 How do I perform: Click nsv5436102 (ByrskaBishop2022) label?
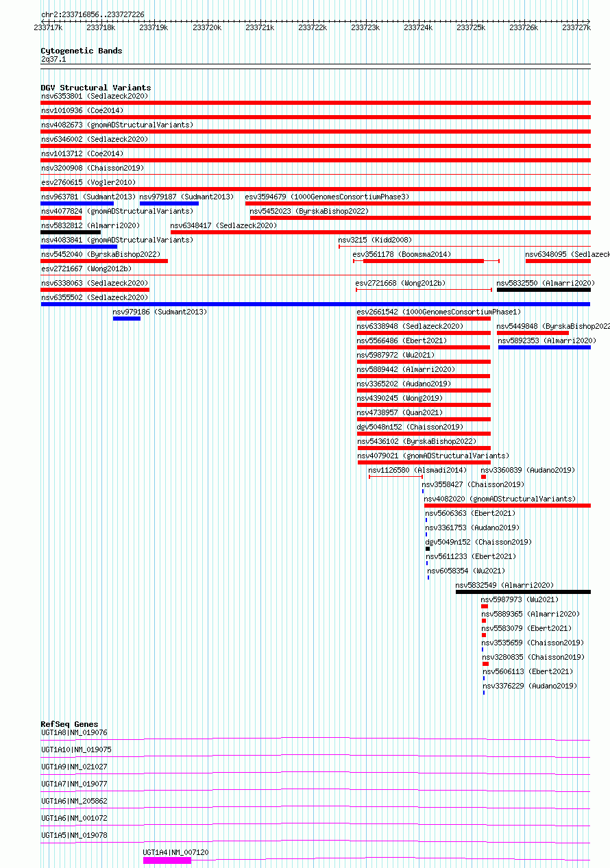click(x=417, y=441)
